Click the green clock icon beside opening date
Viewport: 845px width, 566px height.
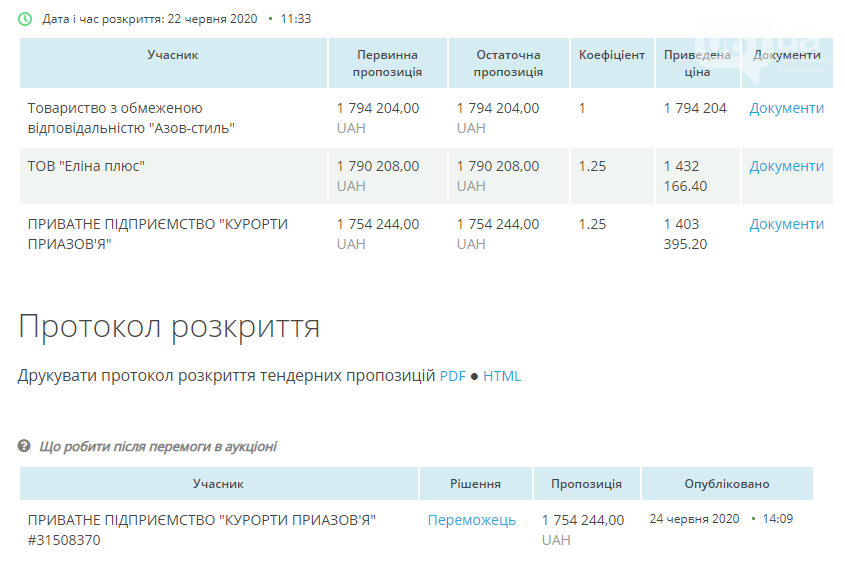click(25, 19)
